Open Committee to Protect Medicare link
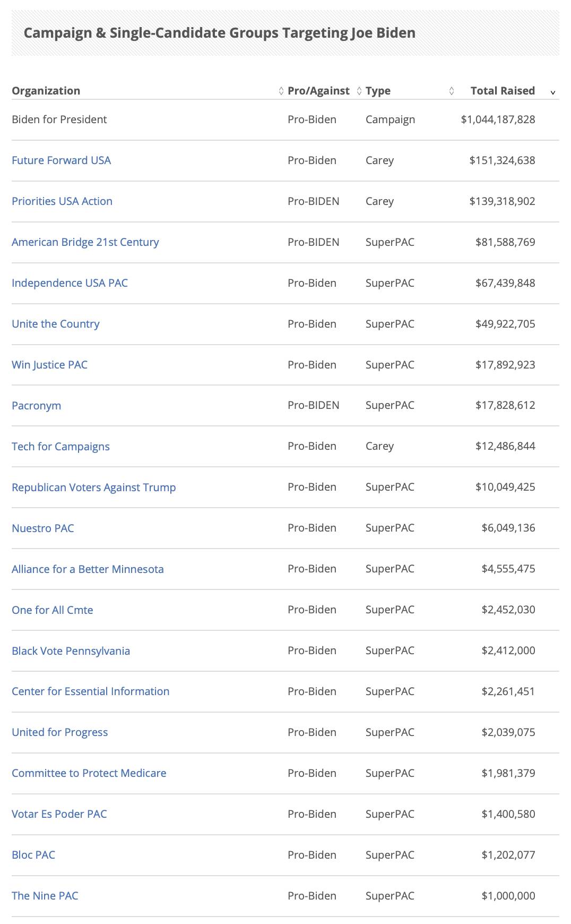571x924 pixels. point(89,773)
